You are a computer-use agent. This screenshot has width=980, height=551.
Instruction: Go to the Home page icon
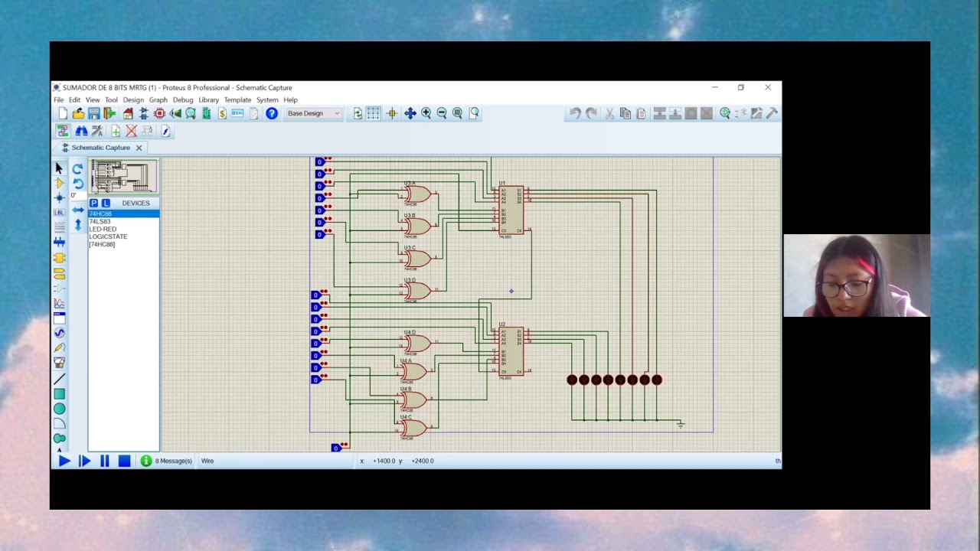[128, 113]
